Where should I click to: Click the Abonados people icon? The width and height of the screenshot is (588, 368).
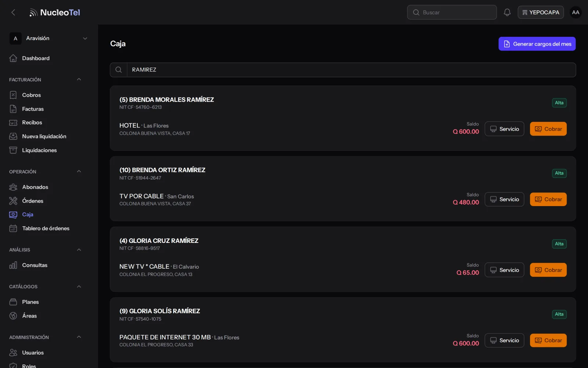(x=13, y=187)
